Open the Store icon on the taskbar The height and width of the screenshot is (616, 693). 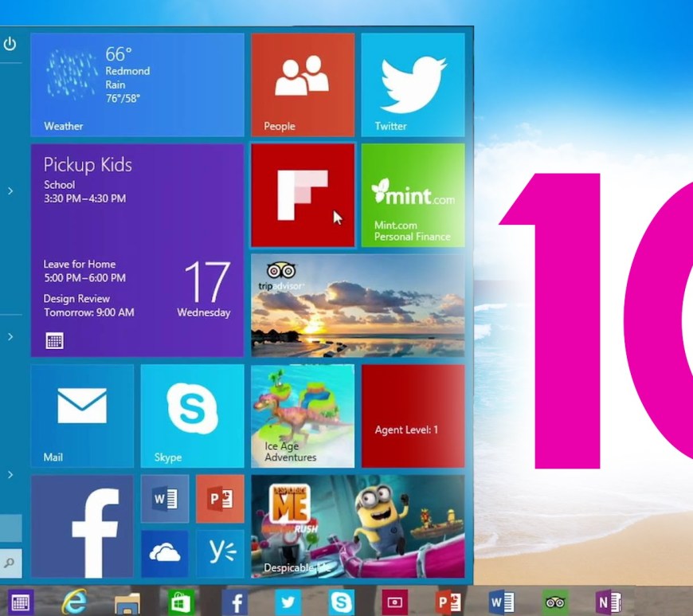click(x=181, y=602)
